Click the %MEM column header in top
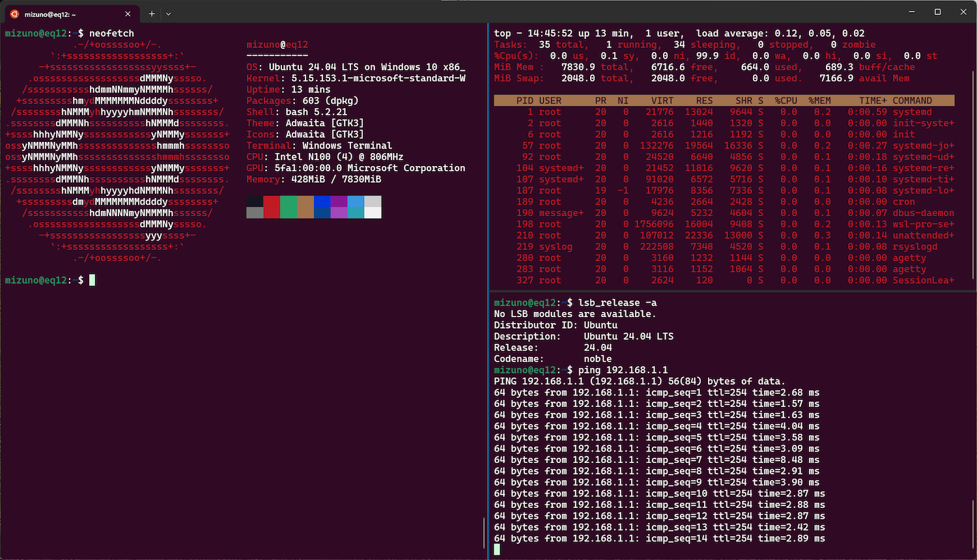Screen dimensions: 977x560 (819, 100)
